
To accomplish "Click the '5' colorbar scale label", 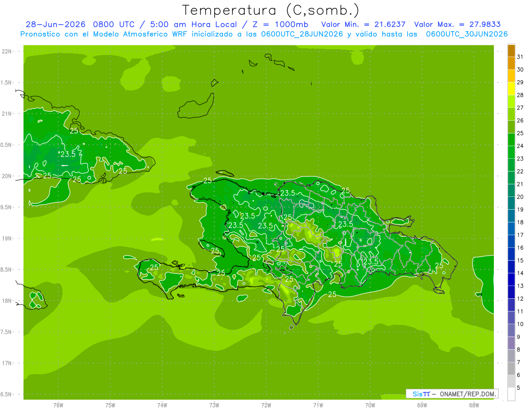I will point(518,388).
